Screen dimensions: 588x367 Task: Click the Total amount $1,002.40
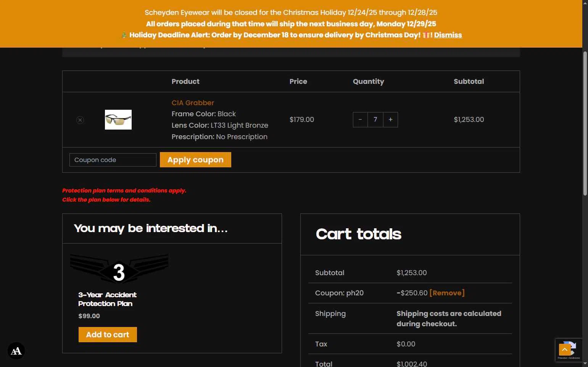tap(412, 364)
